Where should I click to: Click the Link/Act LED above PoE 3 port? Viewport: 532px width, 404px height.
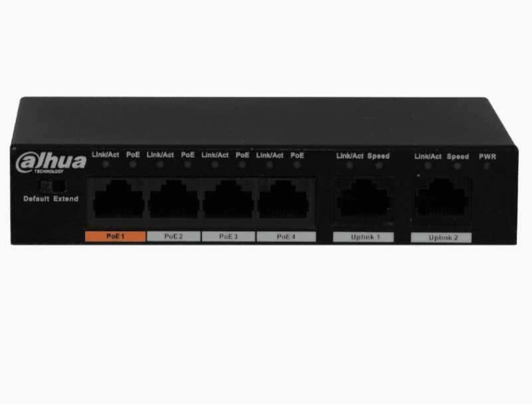[x=215, y=165]
